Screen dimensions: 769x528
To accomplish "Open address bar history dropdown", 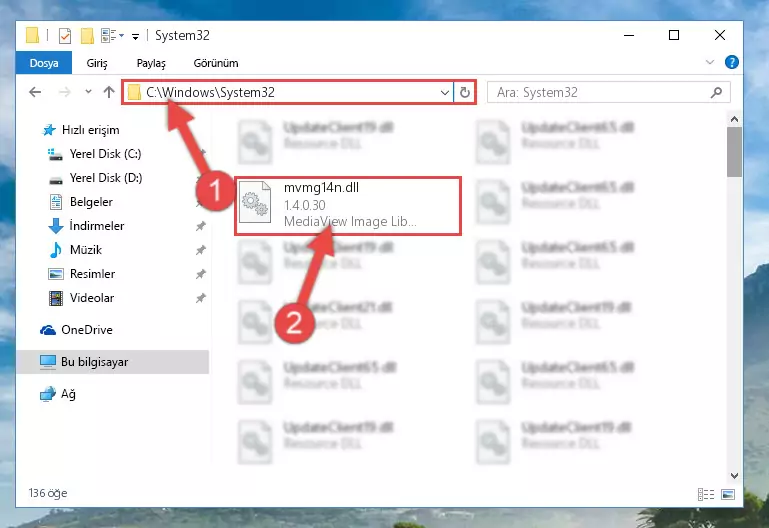I will [x=445, y=92].
